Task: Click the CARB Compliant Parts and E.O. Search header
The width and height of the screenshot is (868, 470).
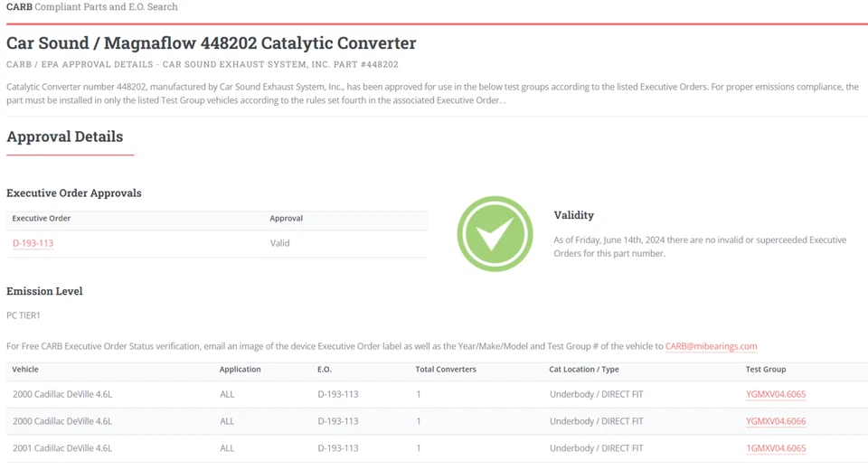Action: coord(92,6)
